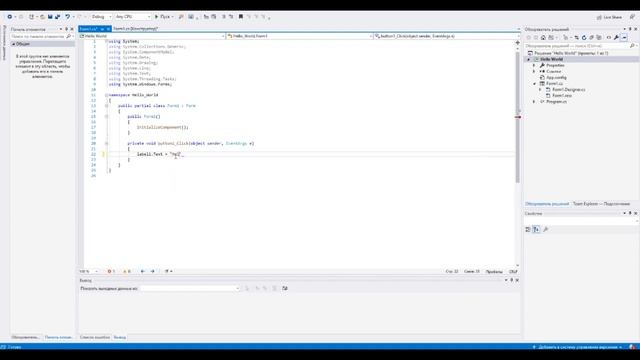Click the Add to Source Control status button
Viewport: 640px width, 360px height.
(578, 347)
